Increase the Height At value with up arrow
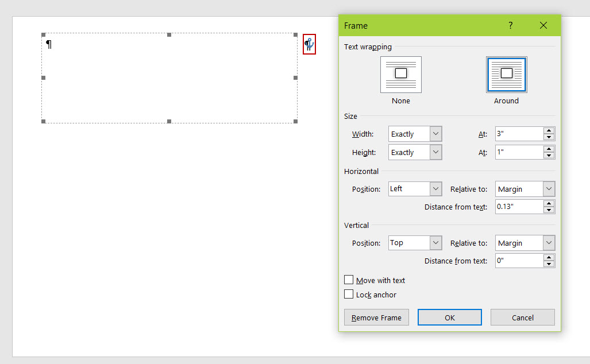This screenshot has width=590, height=364. click(x=549, y=149)
